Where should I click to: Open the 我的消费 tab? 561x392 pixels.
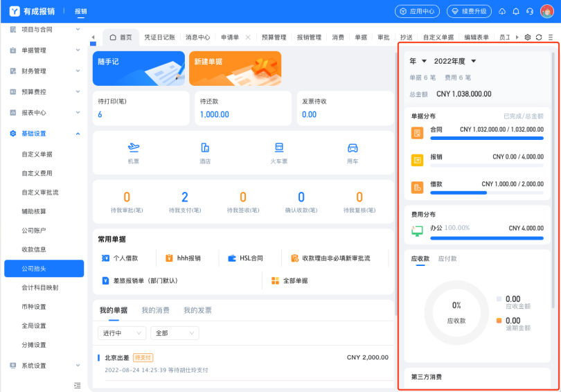point(156,310)
